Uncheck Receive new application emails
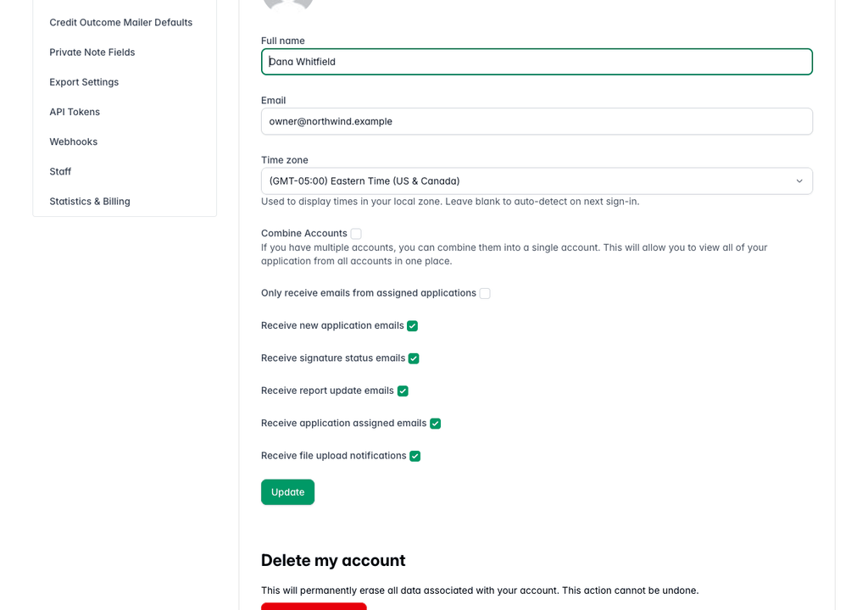Viewport: 868px width, 610px height. click(x=413, y=326)
